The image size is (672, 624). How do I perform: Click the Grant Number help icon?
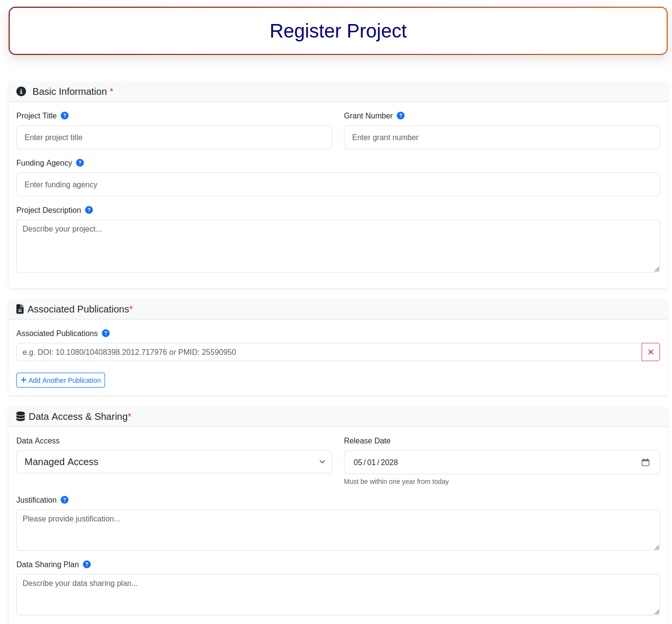coord(400,116)
